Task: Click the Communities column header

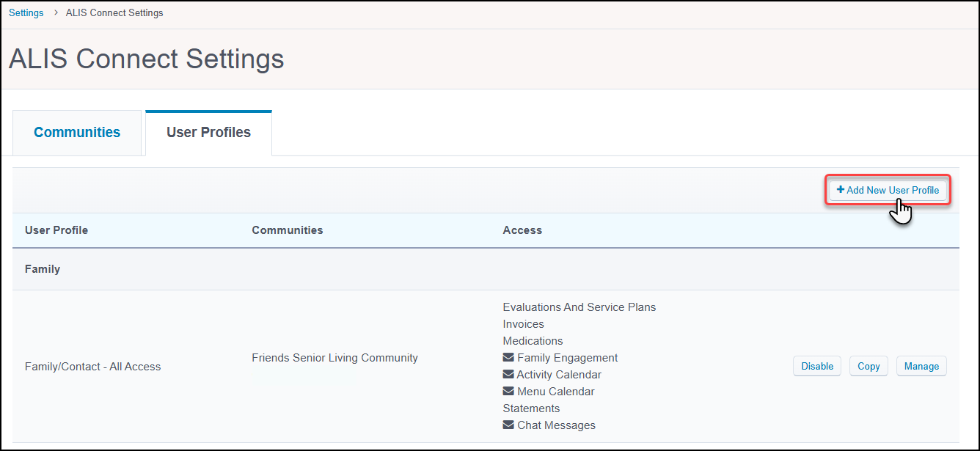Action: [287, 230]
